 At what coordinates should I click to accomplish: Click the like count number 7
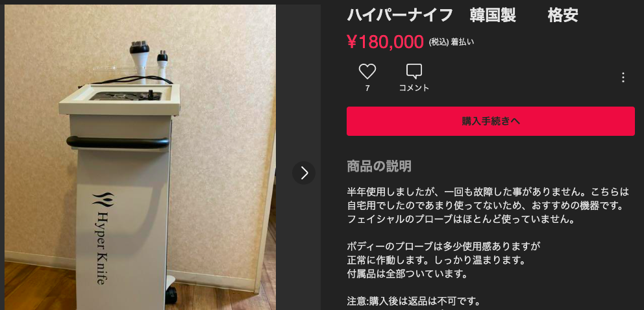click(x=367, y=88)
